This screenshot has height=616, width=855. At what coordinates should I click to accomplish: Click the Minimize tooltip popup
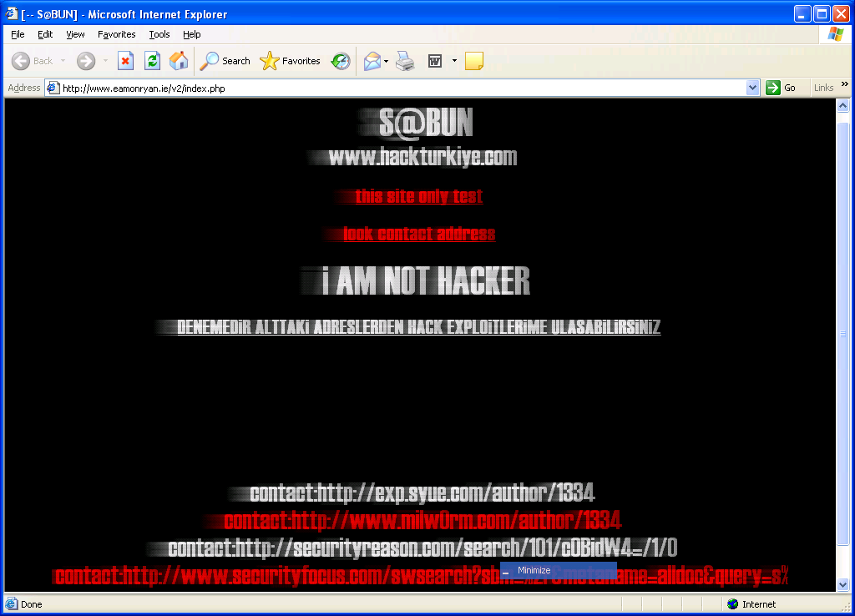pos(559,570)
